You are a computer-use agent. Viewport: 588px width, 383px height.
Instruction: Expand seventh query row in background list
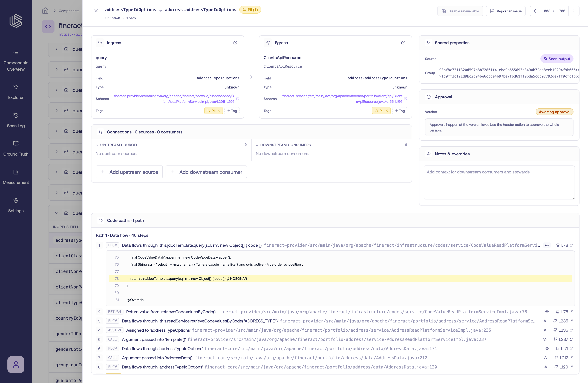(57, 172)
